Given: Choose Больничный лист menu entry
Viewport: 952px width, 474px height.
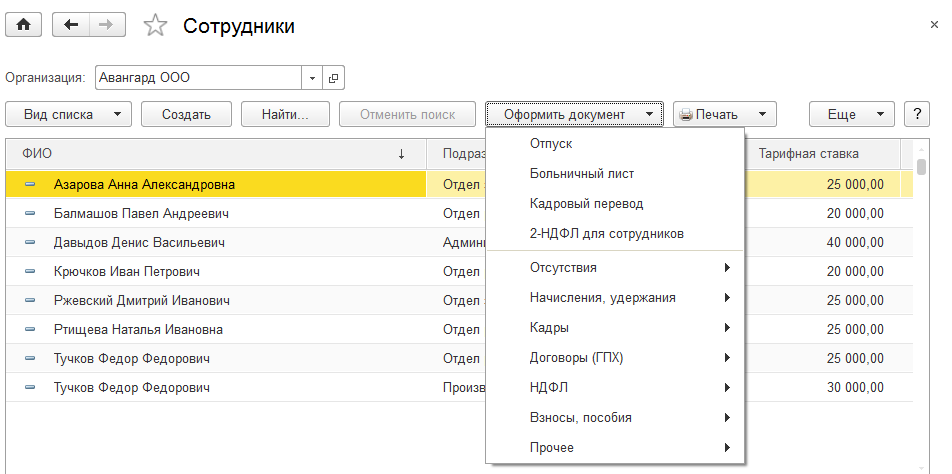Looking at the screenshot, I should [582, 174].
